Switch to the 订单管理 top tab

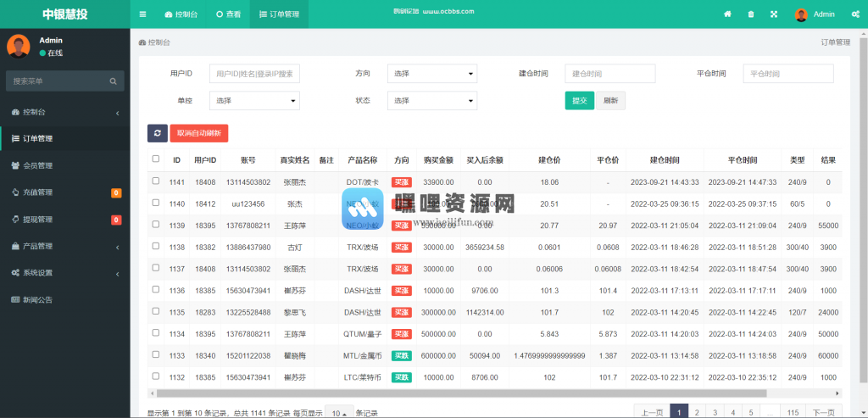279,14
